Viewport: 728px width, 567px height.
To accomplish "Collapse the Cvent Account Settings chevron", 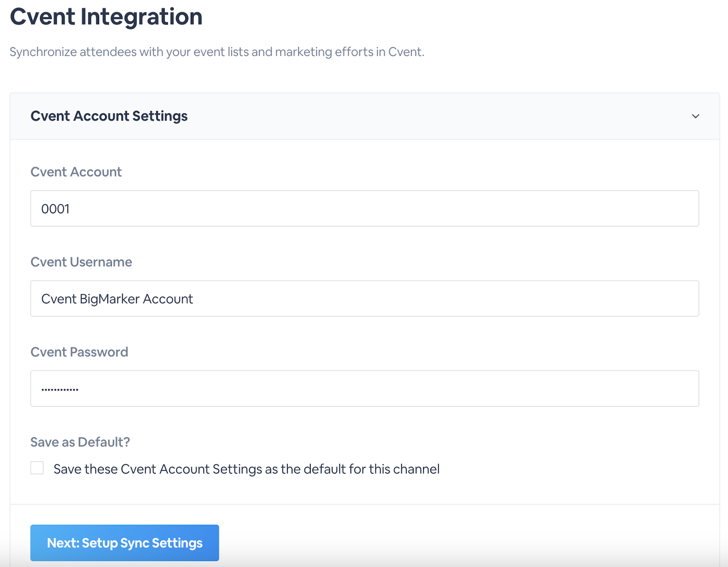I will [x=695, y=116].
